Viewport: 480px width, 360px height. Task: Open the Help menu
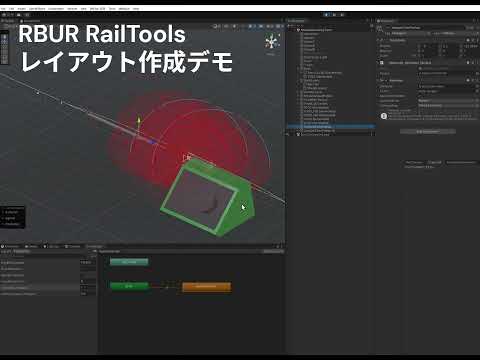click(136, 8)
